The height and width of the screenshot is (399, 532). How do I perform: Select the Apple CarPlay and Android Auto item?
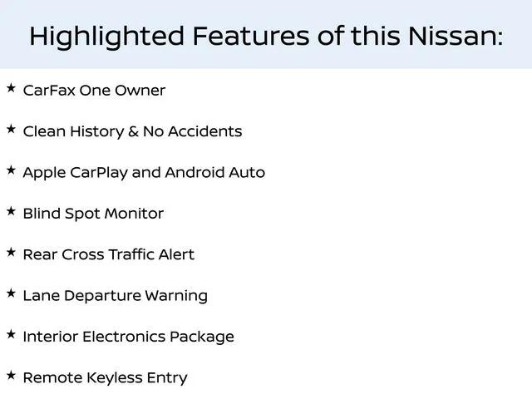[x=144, y=173]
